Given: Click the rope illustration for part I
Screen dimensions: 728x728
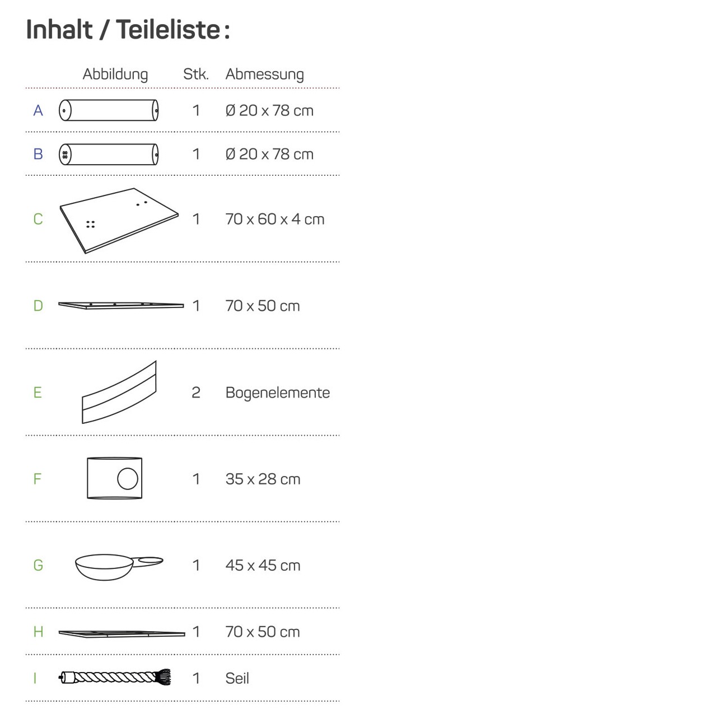Looking at the screenshot, I should [115, 678].
